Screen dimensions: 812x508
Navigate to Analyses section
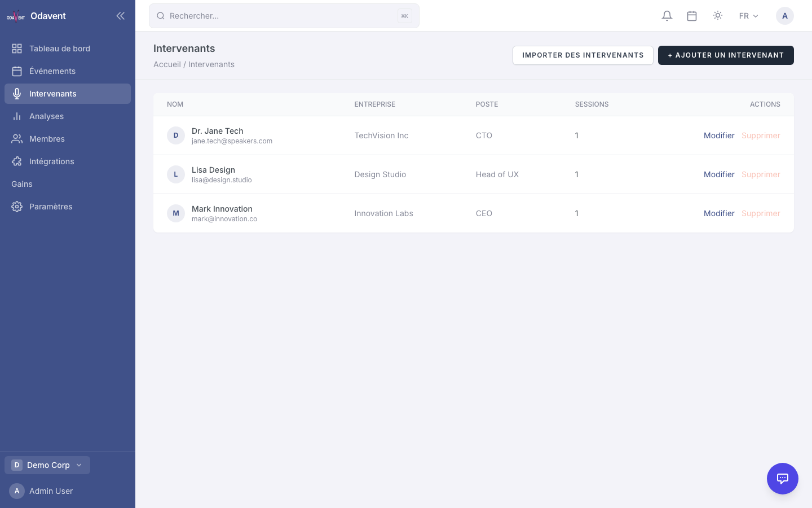point(68,116)
